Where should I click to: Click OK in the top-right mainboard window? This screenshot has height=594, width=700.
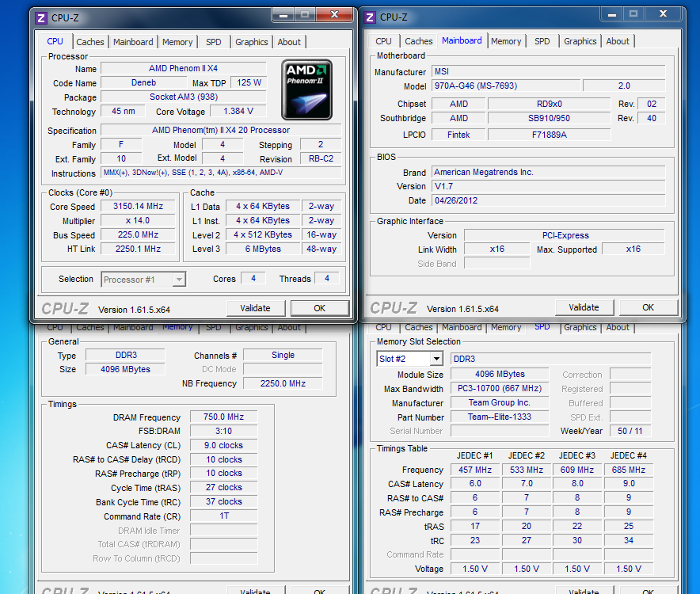[x=648, y=307]
